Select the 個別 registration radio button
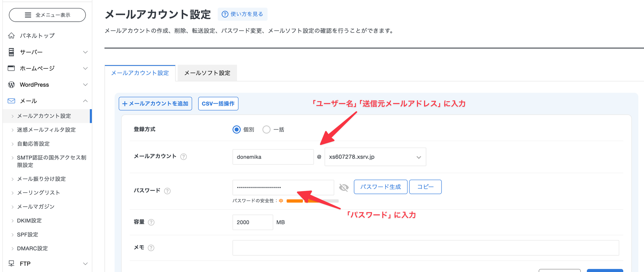This screenshot has width=644, height=272. [x=236, y=129]
